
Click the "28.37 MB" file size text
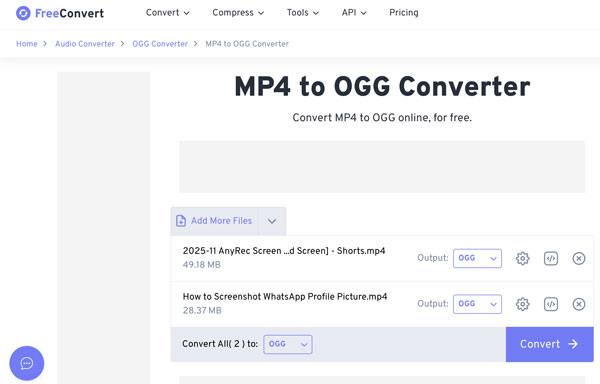pos(202,311)
